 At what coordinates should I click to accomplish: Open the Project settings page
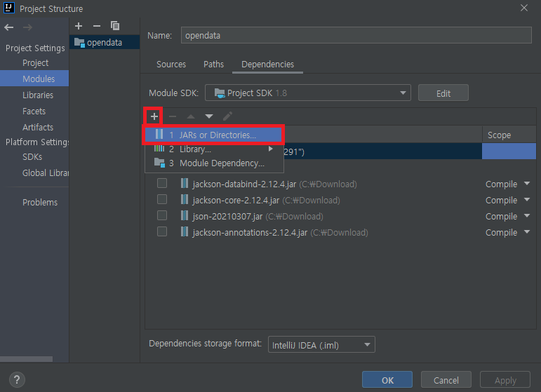tap(35, 63)
